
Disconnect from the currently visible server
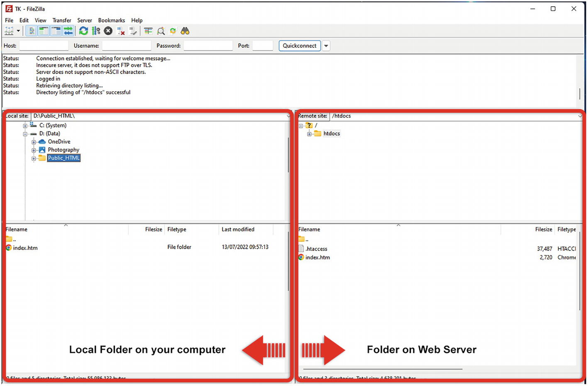point(121,31)
